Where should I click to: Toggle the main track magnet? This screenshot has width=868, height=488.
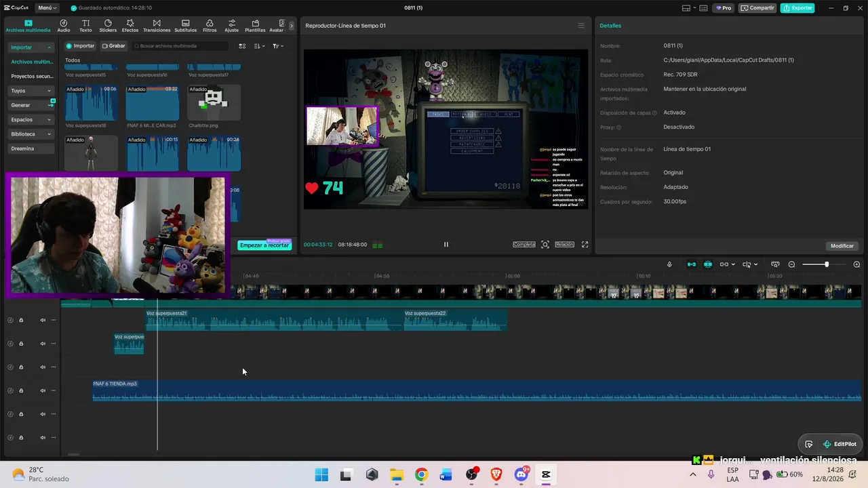(692, 264)
